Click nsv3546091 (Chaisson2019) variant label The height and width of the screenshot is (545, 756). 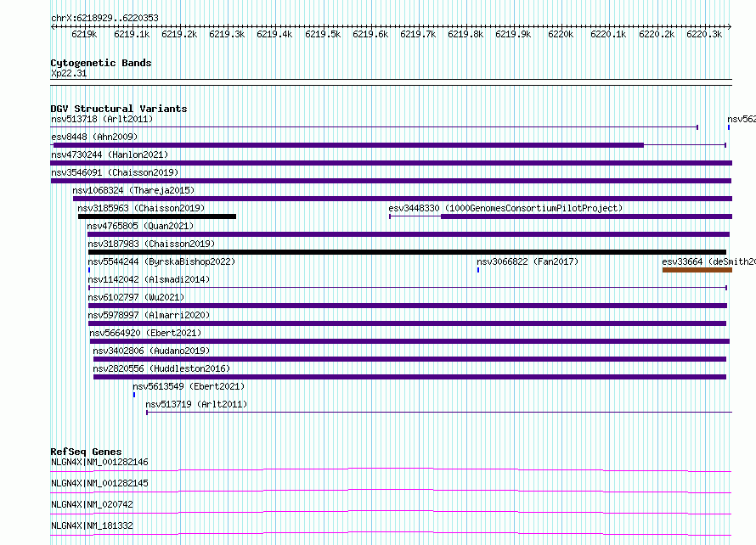tap(115, 172)
